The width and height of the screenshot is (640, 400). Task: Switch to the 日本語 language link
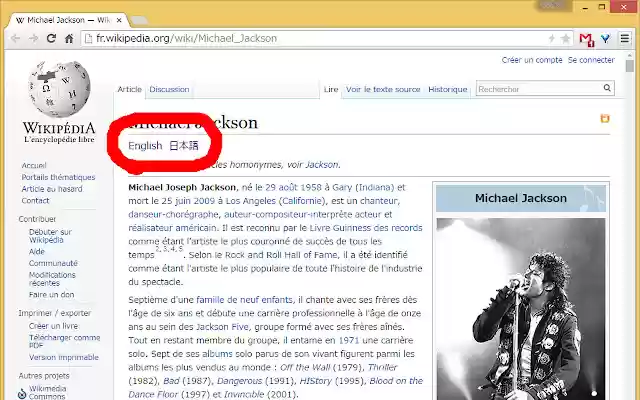tap(184, 146)
